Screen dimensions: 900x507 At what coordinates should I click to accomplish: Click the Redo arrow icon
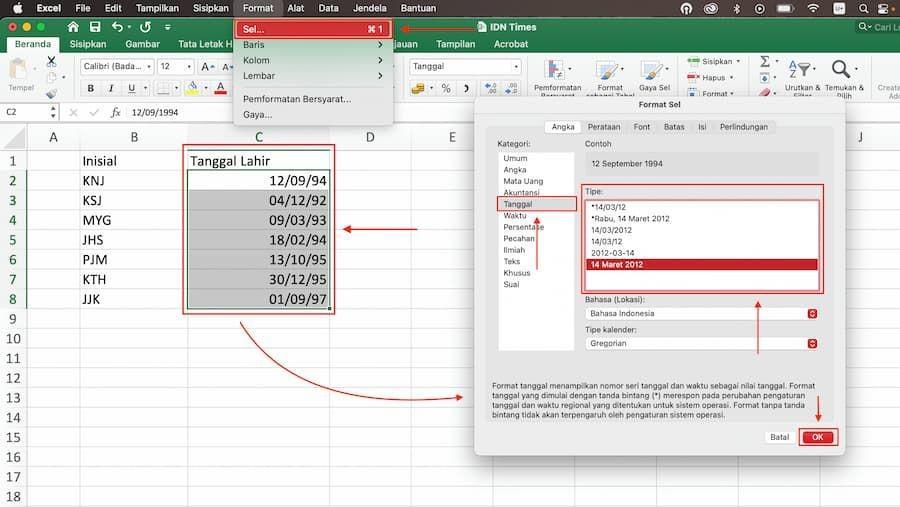[145, 27]
